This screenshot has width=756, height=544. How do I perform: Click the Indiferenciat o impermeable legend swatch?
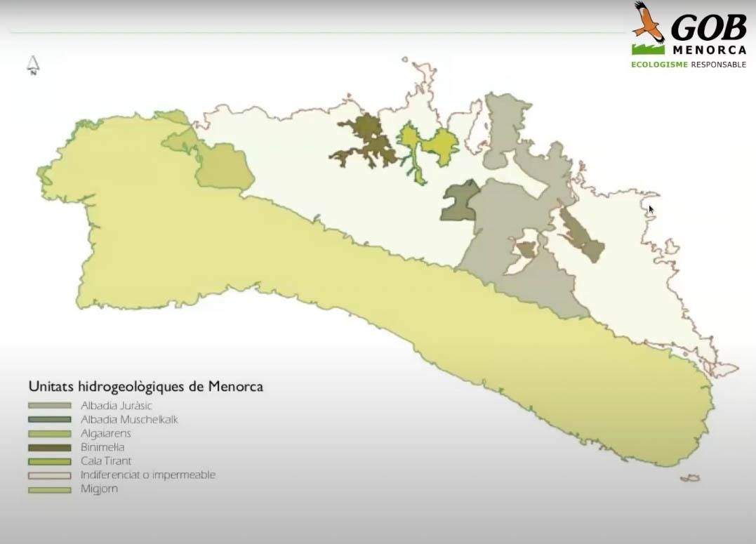click(50, 475)
